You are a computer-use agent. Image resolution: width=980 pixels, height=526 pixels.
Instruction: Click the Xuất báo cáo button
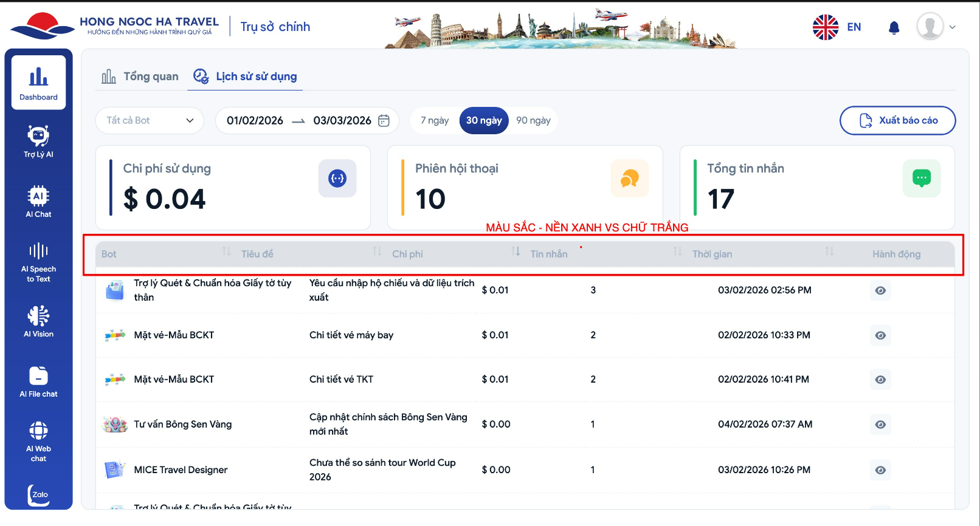[x=897, y=120]
